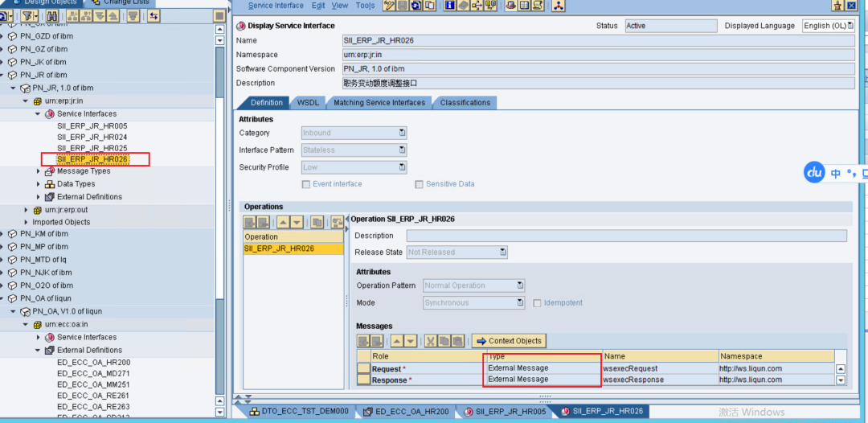Click the wsexecRequest name cell
Screen dimensions: 868x423
(660, 369)
